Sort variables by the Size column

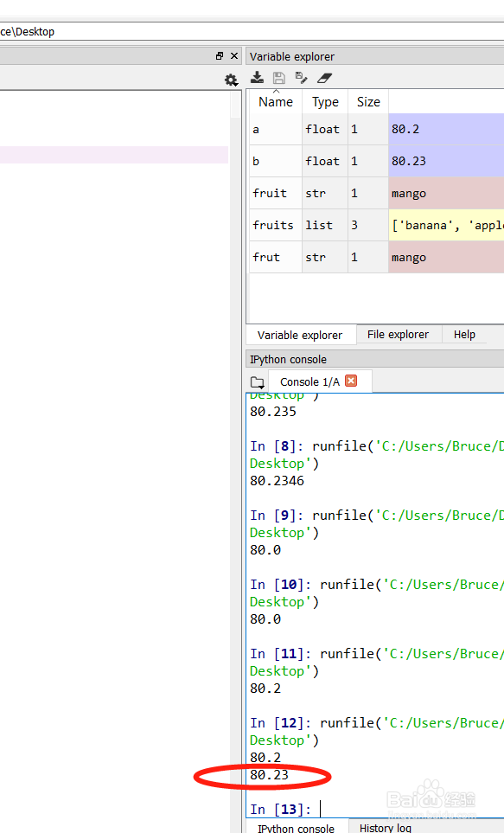coord(368,101)
